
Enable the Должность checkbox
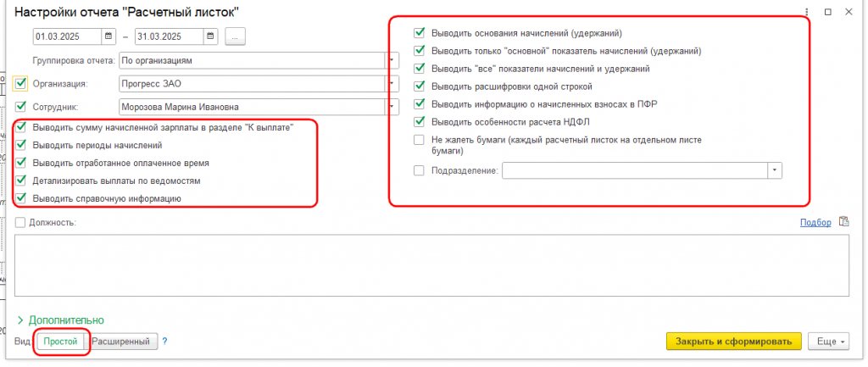click(x=20, y=223)
